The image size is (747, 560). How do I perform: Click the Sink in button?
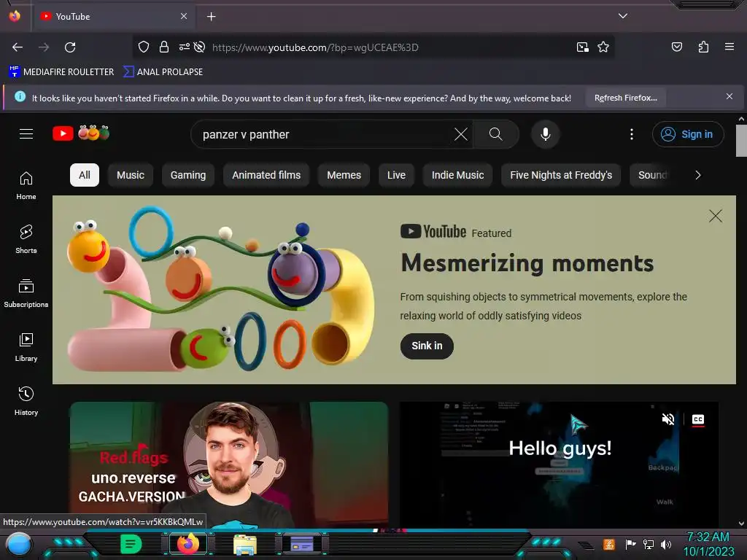(x=427, y=346)
